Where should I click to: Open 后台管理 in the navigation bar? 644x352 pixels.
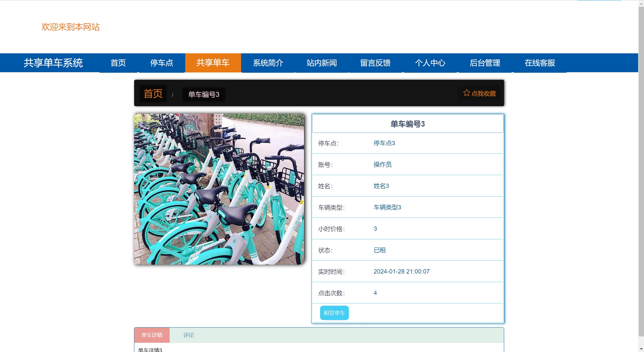click(x=485, y=63)
